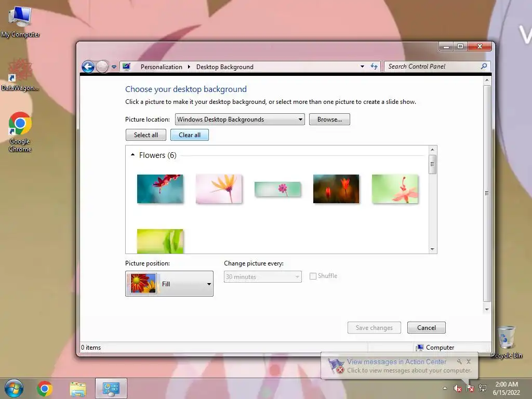This screenshot has height=399, width=532.
Task: Maximize the Desktop Background window
Action: tap(460, 46)
